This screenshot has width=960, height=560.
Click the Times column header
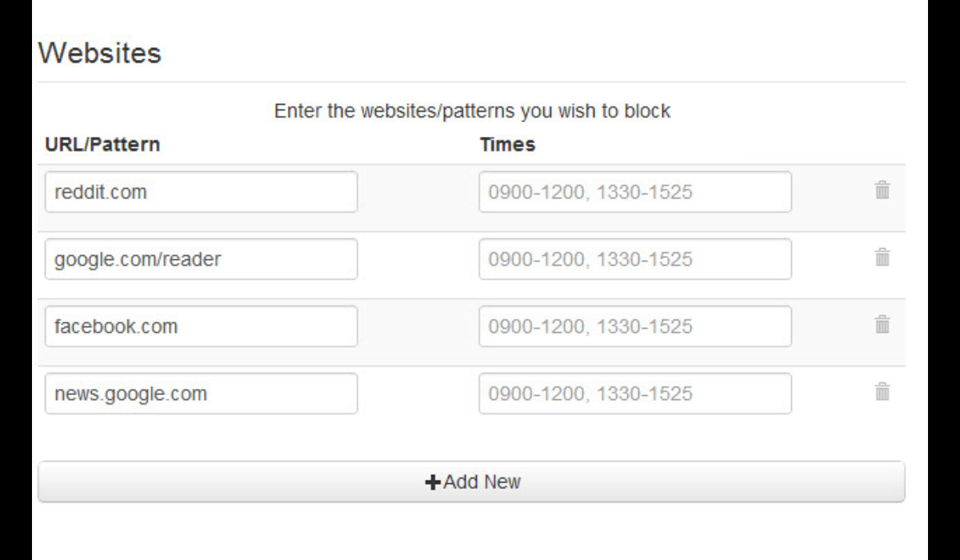(x=507, y=145)
